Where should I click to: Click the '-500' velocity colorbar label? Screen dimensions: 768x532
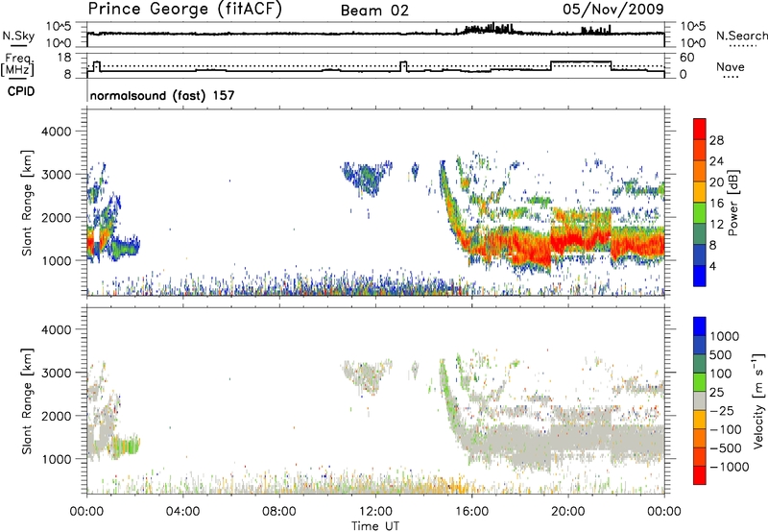click(726, 448)
